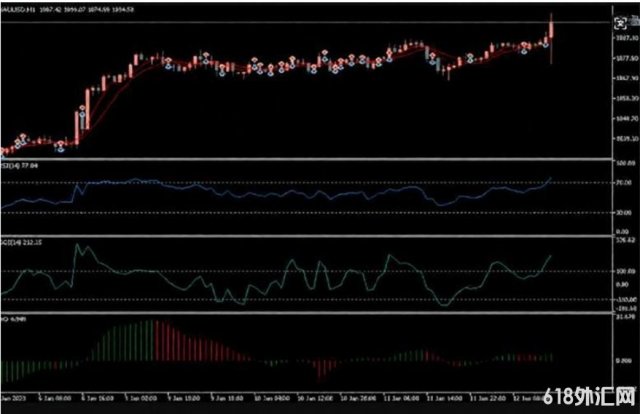640x414 pixels.
Task: Select the latest candle at chart's right edge
Action: pyautogui.click(x=551, y=32)
